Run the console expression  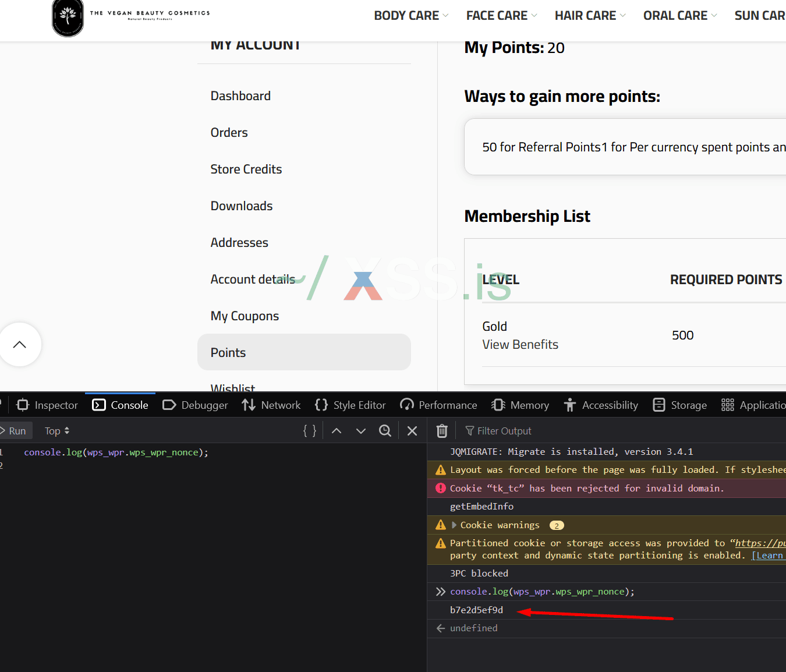14,431
